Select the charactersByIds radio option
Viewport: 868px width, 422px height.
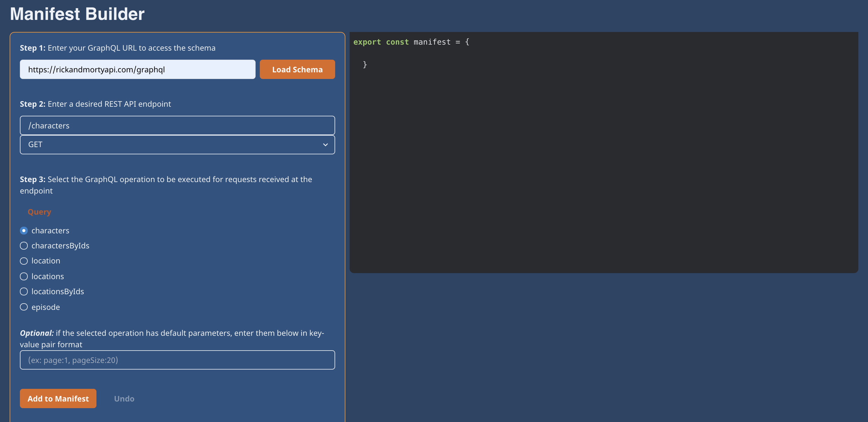point(24,246)
